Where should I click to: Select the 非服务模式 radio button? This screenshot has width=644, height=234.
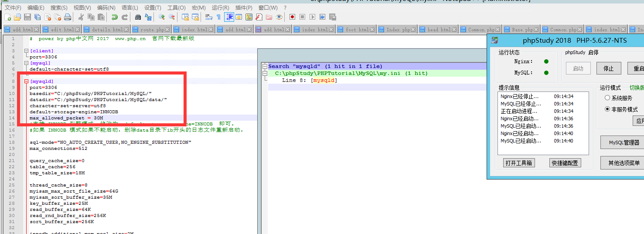[607, 109]
